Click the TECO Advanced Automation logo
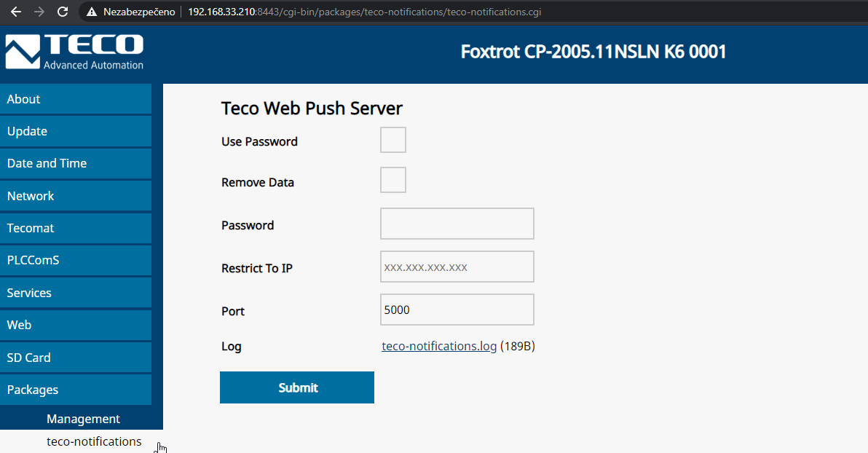The width and height of the screenshot is (868, 453). click(74, 52)
